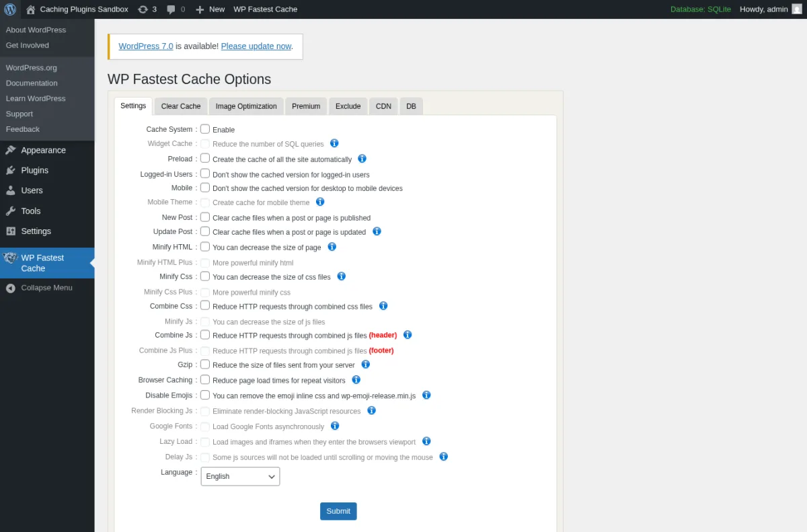Switch to the Image Optimization tab
Viewport: 807px width, 532px height.
pyautogui.click(x=246, y=106)
